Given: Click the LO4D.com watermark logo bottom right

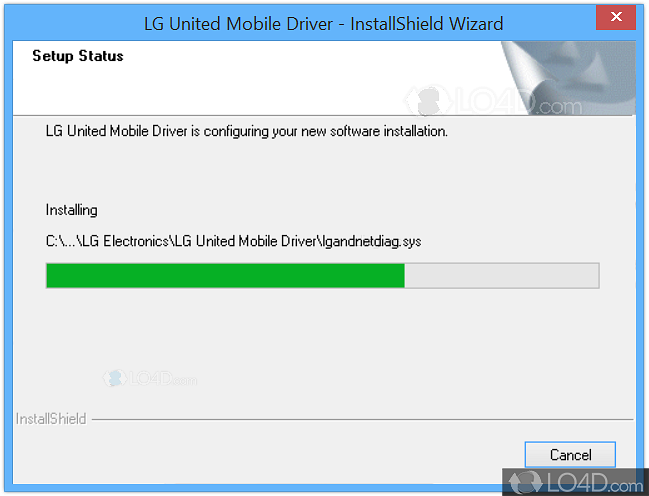Looking at the screenshot, I should (575, 482).
